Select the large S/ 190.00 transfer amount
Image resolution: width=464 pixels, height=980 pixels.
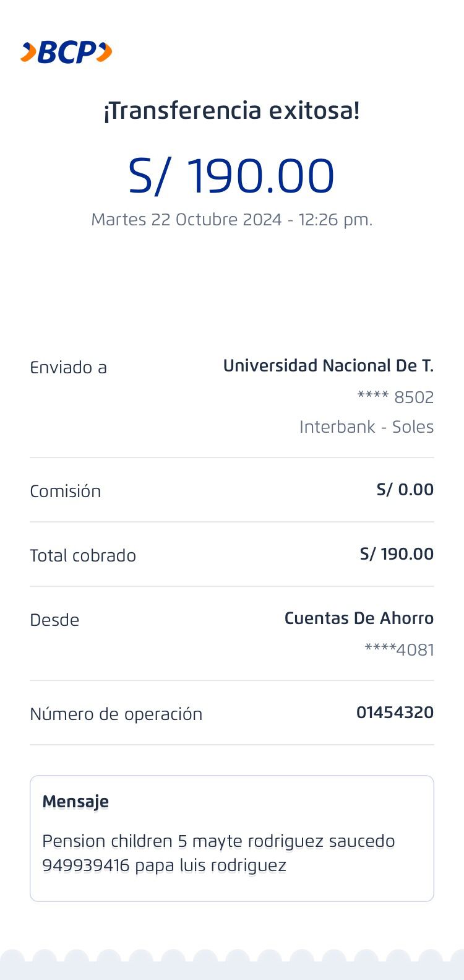(x=231, y=176)
